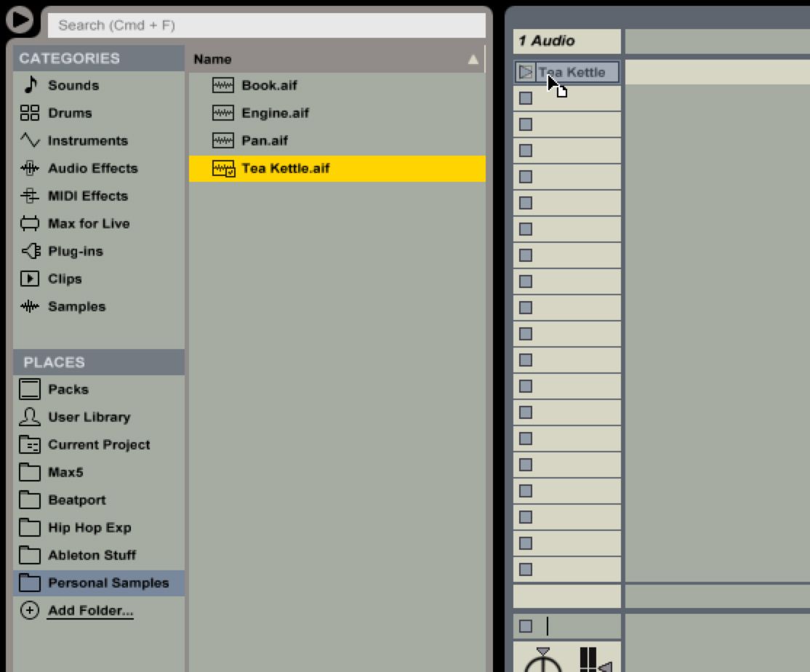
Task: Click the first stop button under Tea Kettle clip
Action: 526,98
